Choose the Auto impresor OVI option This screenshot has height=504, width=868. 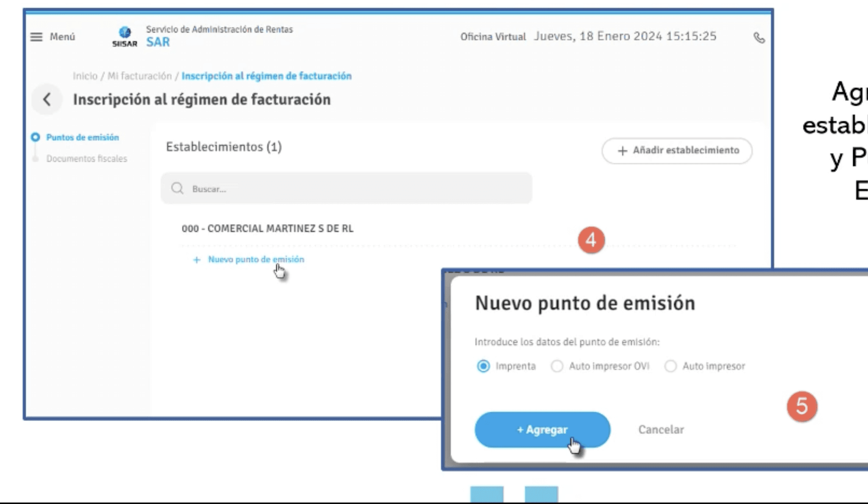click(557, 366)
